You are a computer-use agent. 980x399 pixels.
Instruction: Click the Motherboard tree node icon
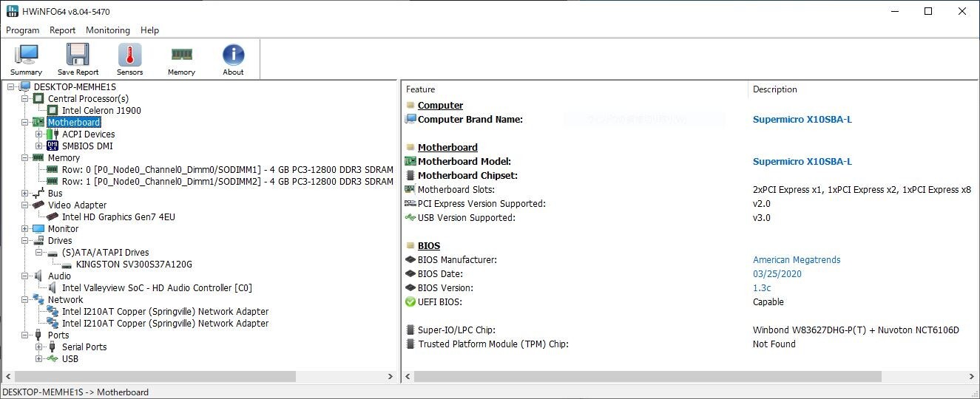click(x=39, y=122)
